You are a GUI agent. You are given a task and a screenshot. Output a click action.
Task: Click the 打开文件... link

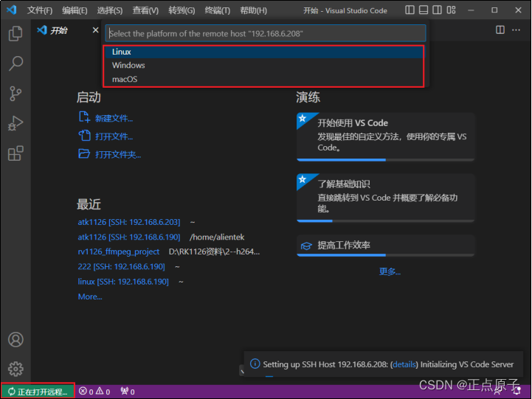point(114,136)
